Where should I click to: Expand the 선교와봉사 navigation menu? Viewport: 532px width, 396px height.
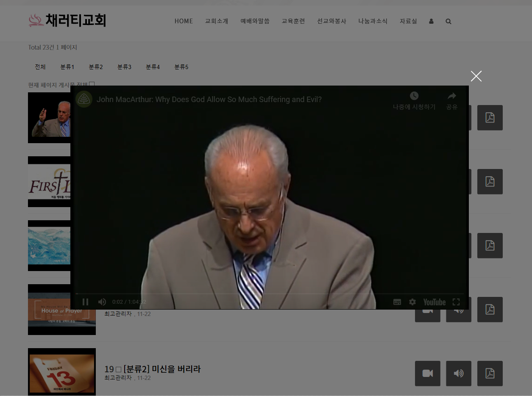pyautogui.click(x=331, y=21)
